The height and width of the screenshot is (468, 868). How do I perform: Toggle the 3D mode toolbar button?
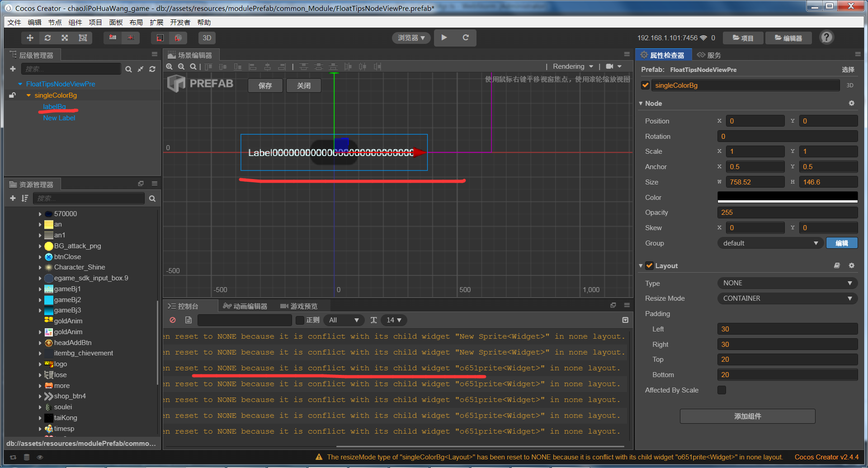pos(207,38)
